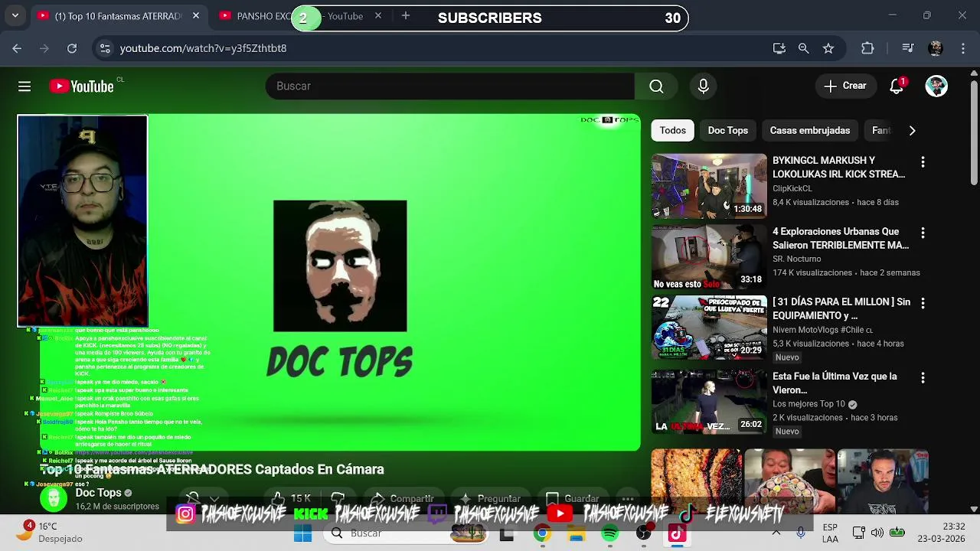Click the search magnifier button
980x551 pixels.
(x=656, y=86)
